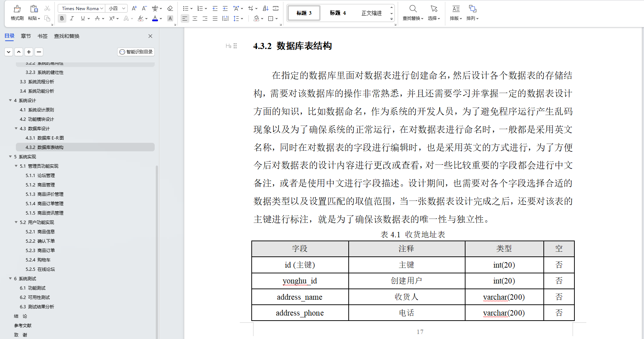Click the plus add heading button
Image resolution: width=644 pixels, height=339 pixels.
click(29, 52)
